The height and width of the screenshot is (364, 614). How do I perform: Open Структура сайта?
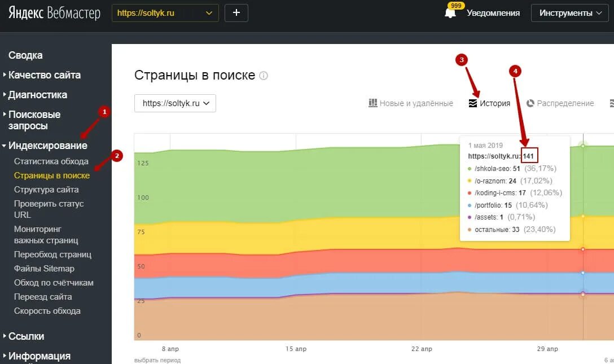[46, 190]
